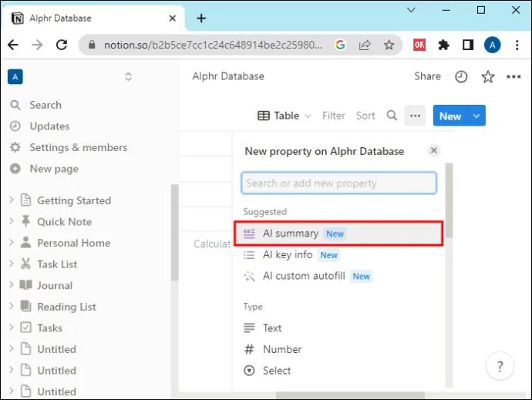Select the AI custom autofill property

click(338, 276)
